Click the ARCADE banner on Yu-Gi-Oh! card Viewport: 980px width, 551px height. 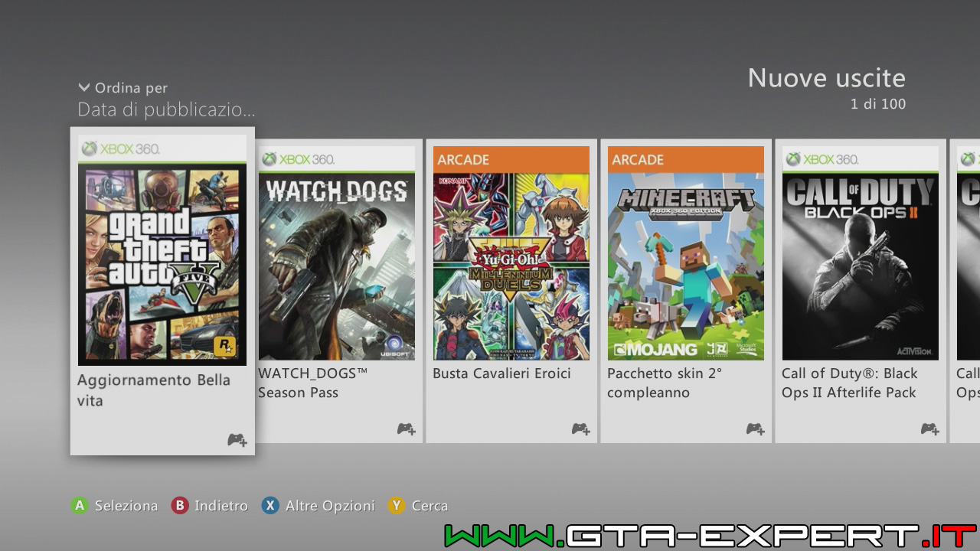point(511,159)
